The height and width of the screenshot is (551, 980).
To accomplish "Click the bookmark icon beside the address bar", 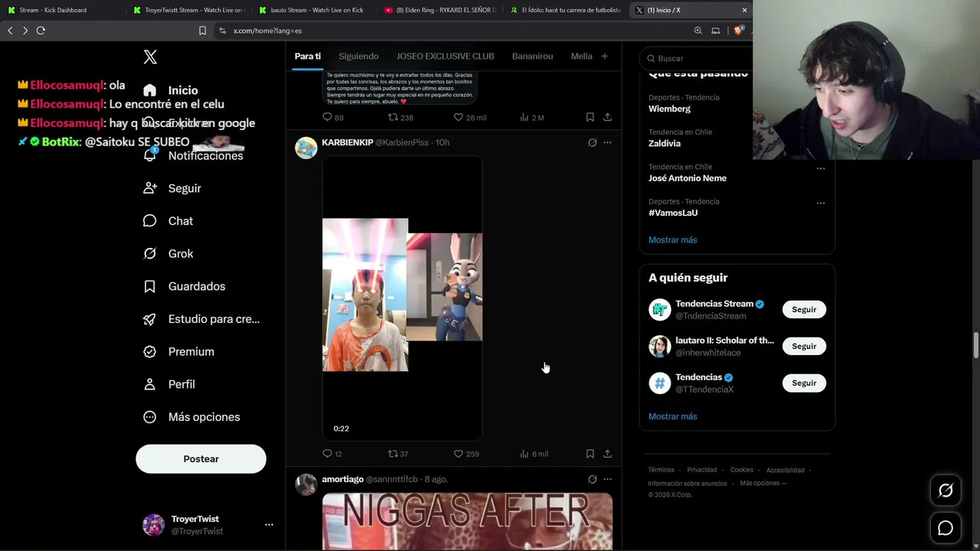I will pos(202,31).
